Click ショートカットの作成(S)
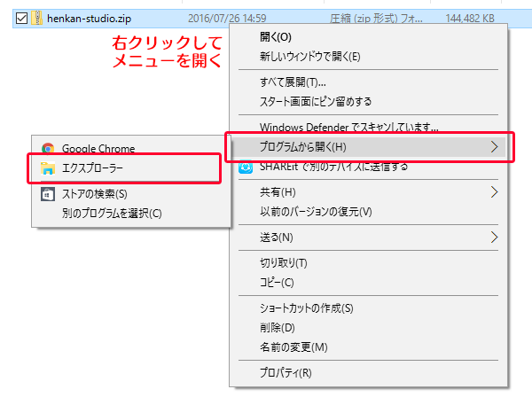Image resolution: width=532 pixels, height=405 pixels. 306,308
